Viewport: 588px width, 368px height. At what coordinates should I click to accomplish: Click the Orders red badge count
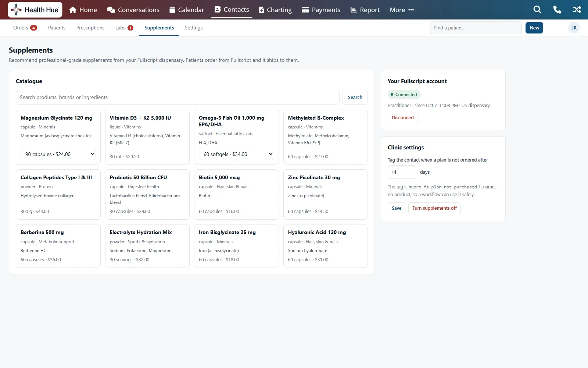click(33, 28)
